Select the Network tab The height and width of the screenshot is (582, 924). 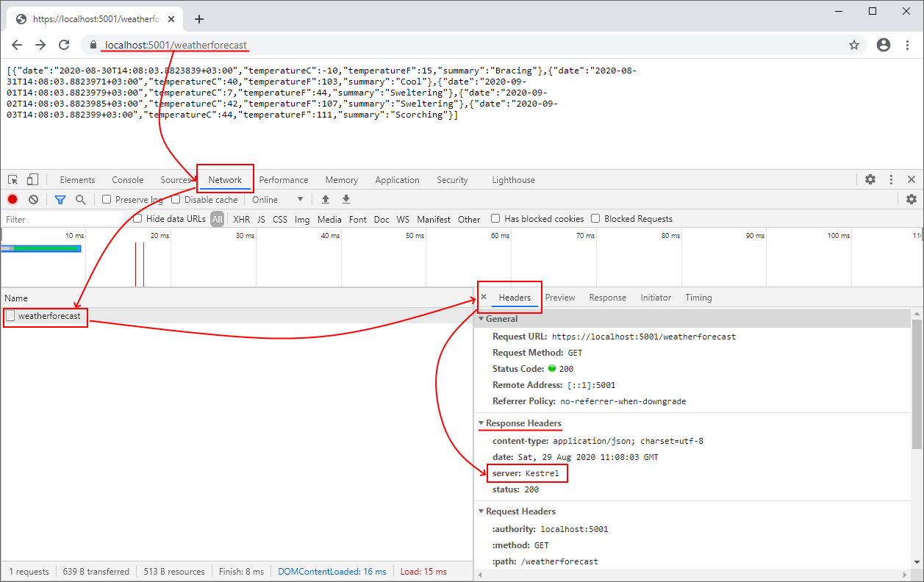click(x=225, y=180)
